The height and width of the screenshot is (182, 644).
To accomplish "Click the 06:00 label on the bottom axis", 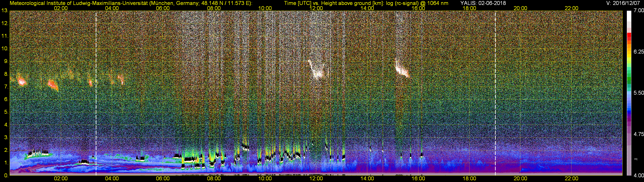I will (x=163, y=179).
